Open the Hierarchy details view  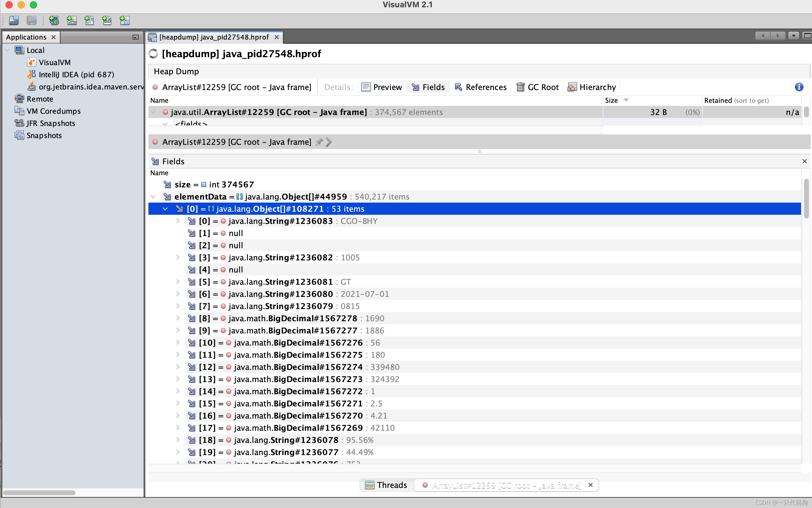[x=592, y=87]
